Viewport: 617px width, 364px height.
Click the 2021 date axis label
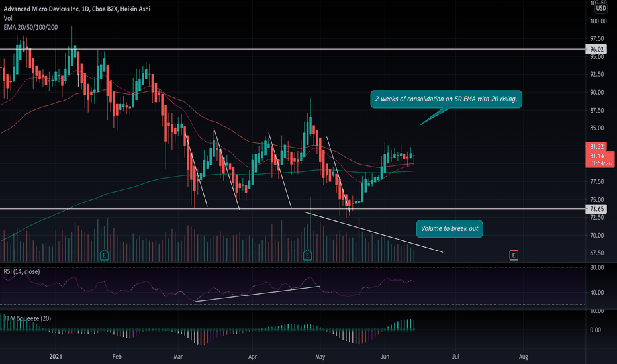[56, 357]
